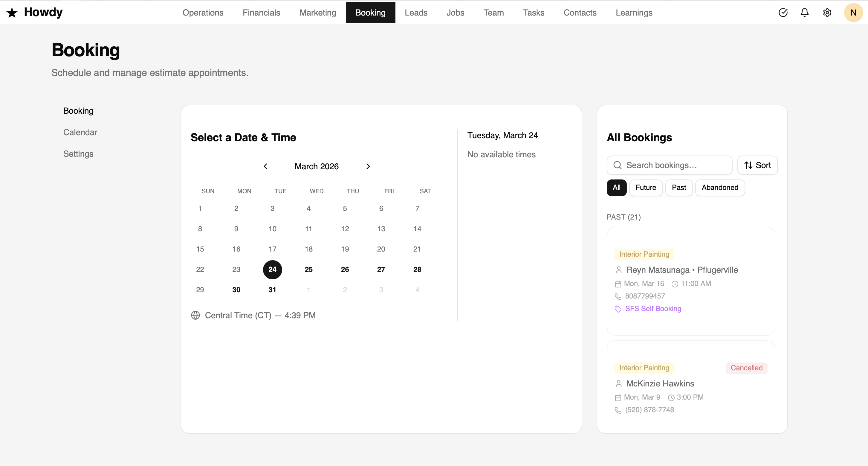Click the check-circle status icon in header
868x466 pixels.
click(x=783, y=13)
